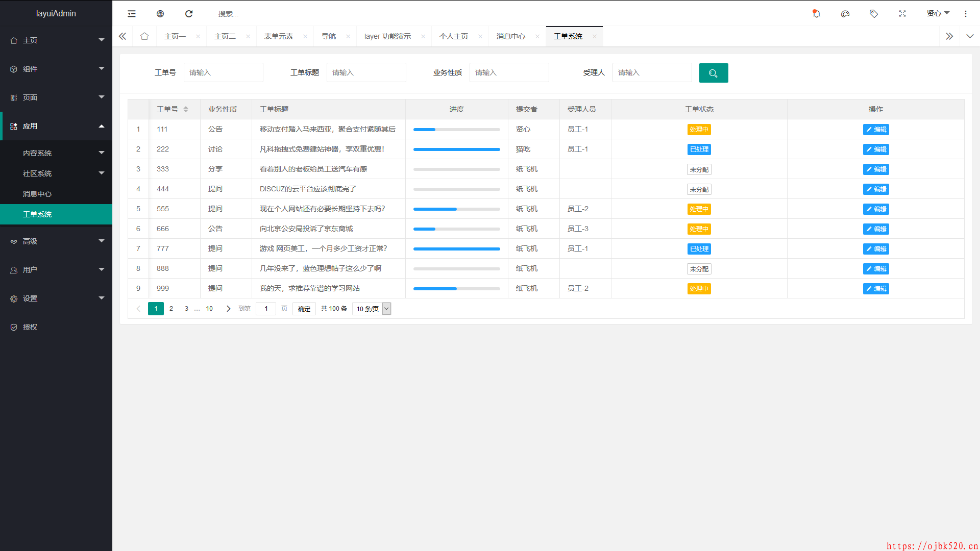Expand the 主页 sidebar menu
The image size is (980, 551).
[56, 40]
